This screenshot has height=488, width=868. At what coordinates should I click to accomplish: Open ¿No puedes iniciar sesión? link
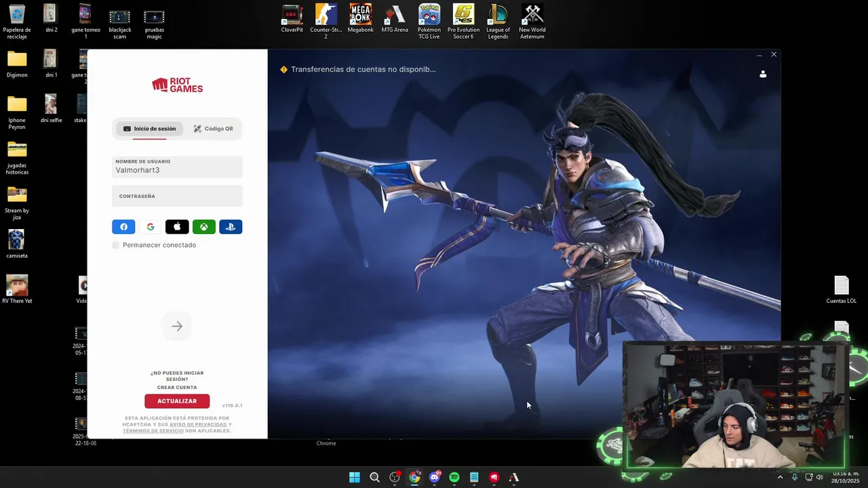point(177,376)
